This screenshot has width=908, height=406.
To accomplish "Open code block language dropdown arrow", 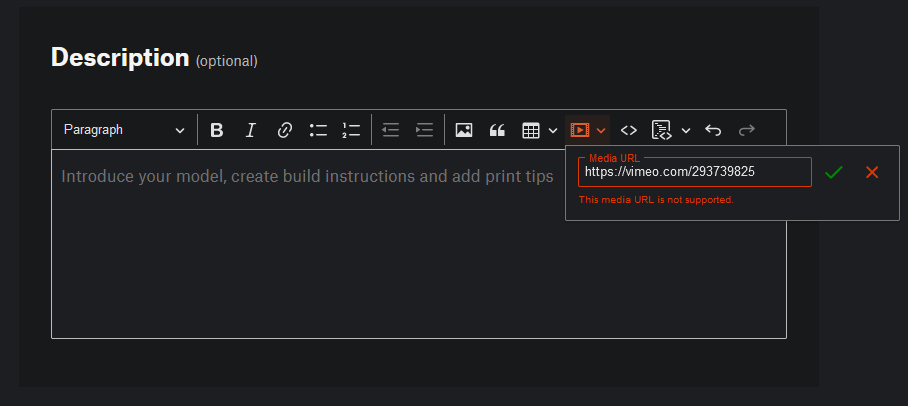I will pos(686,130).
